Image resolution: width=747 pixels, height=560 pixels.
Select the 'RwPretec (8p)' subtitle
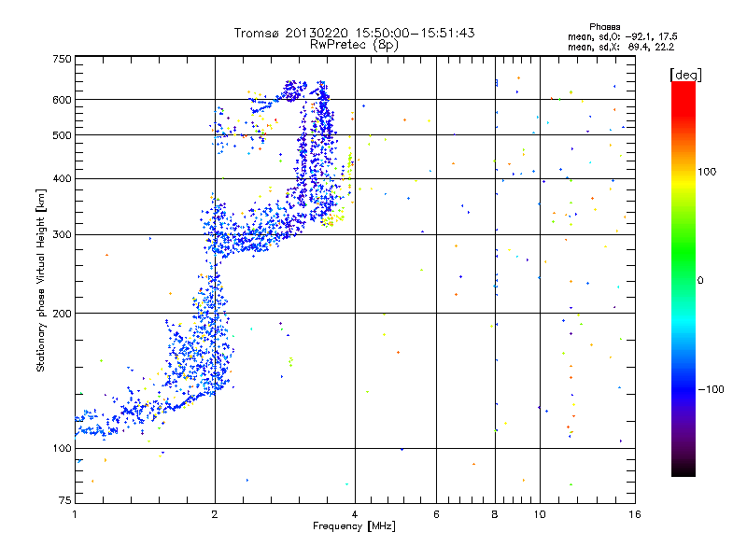click(354, 45)
